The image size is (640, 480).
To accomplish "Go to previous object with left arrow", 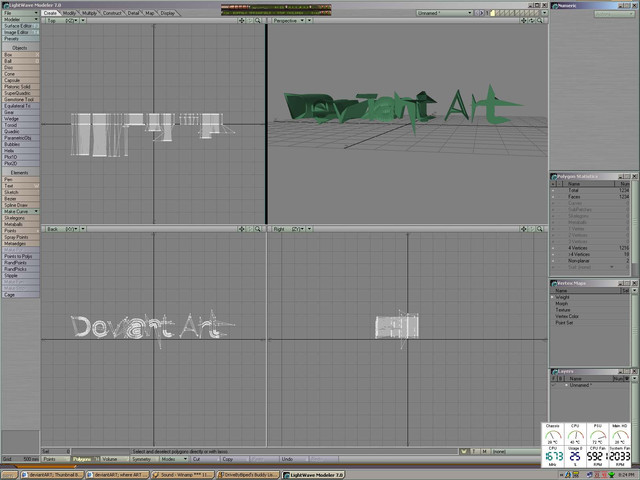I will [x=476, y=13].
